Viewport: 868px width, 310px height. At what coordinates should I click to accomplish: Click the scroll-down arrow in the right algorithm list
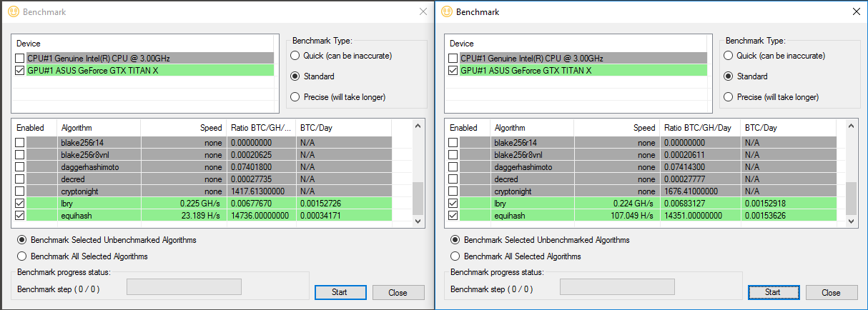[851, 222]
